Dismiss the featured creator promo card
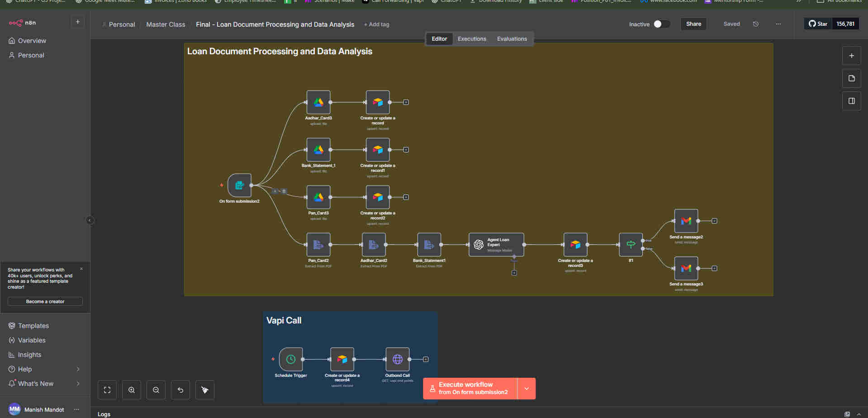 click(x=81, y=269)
